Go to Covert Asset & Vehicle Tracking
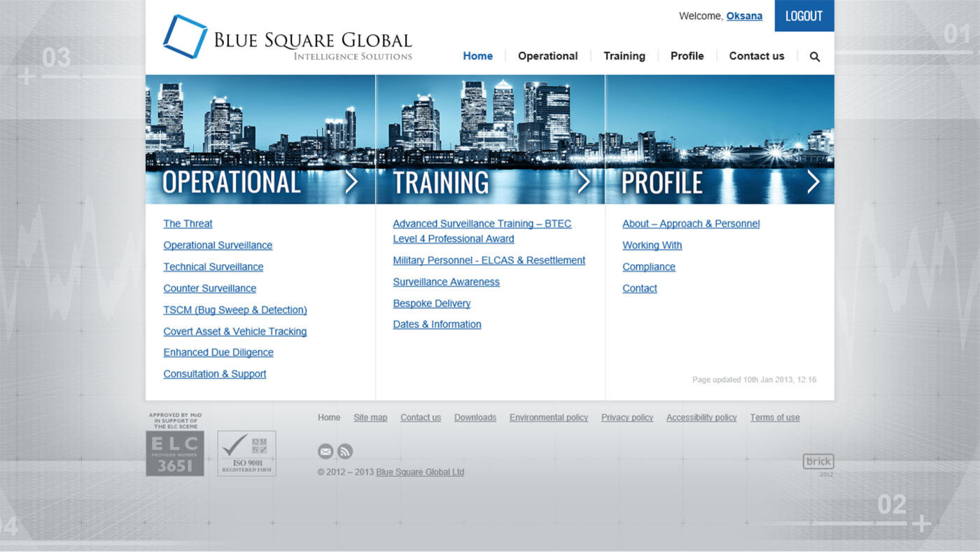This screenshot has height=552, width=980. 235,331
